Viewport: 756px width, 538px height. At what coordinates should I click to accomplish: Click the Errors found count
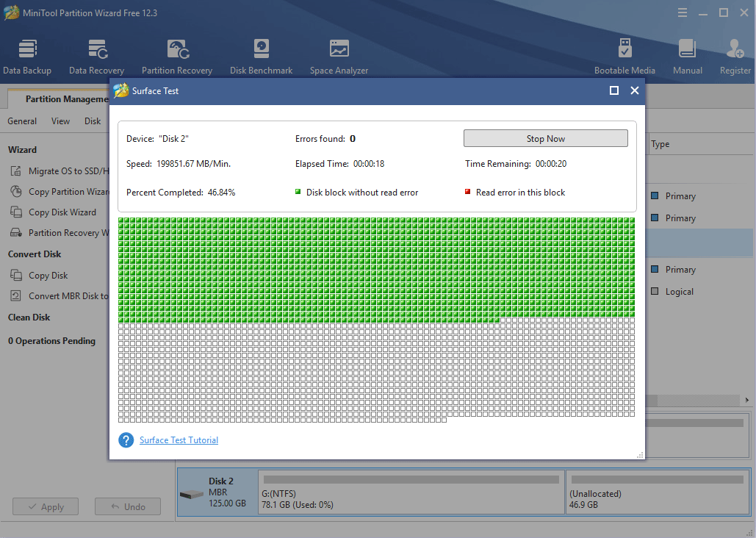click(353, 139)
